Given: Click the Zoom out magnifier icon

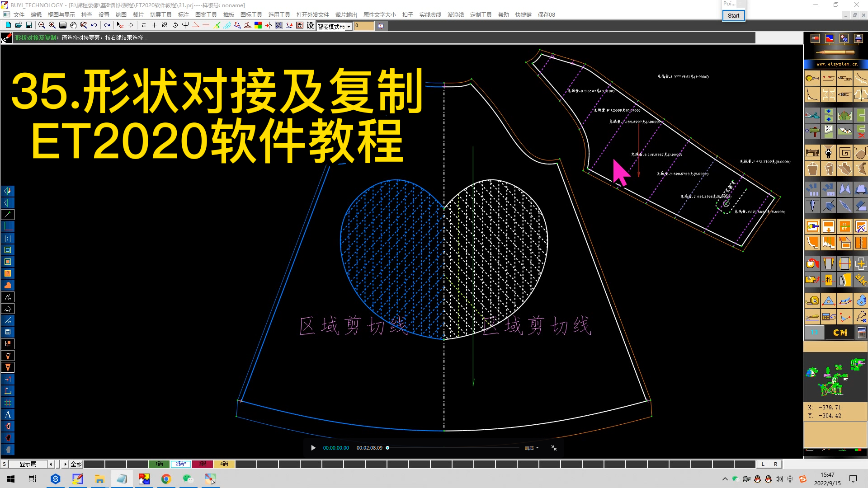Looking at the screenshot, I should [42, 25].
